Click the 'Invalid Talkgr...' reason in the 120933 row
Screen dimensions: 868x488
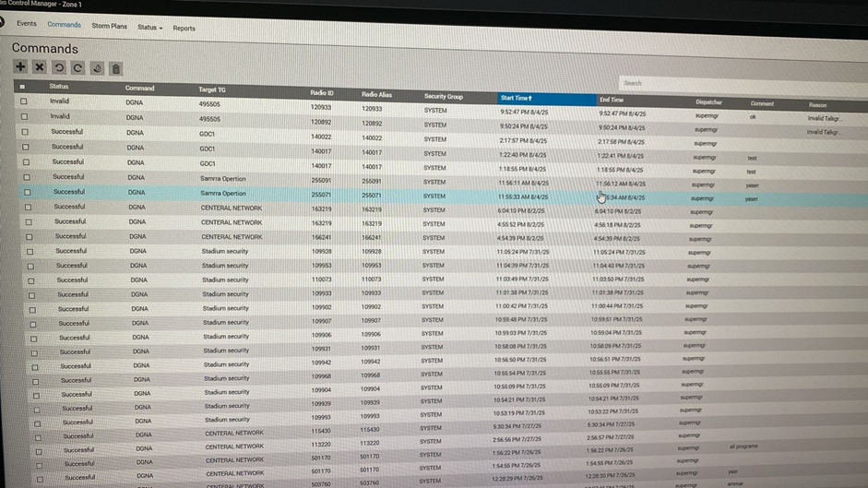(x=825, y=118)
